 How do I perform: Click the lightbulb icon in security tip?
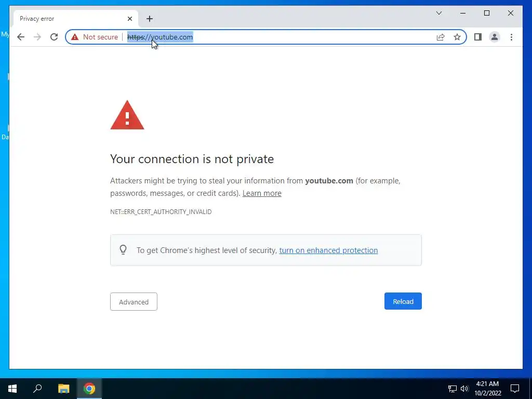123,250
